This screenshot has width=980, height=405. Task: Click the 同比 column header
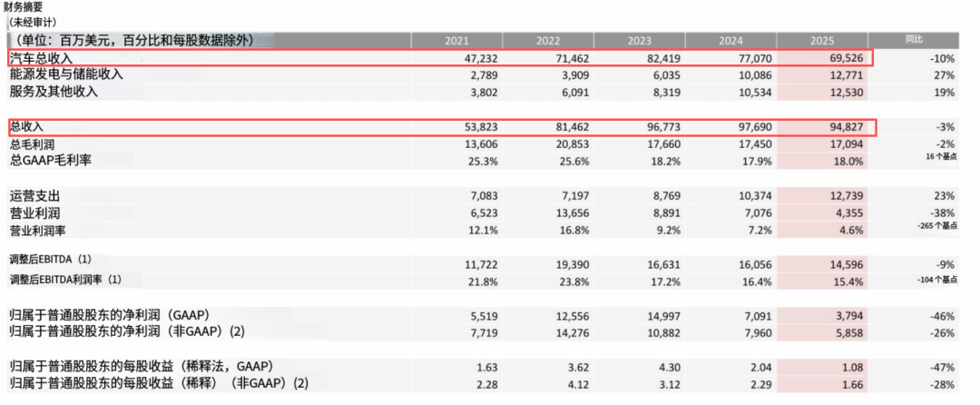[x=914, y=40]
